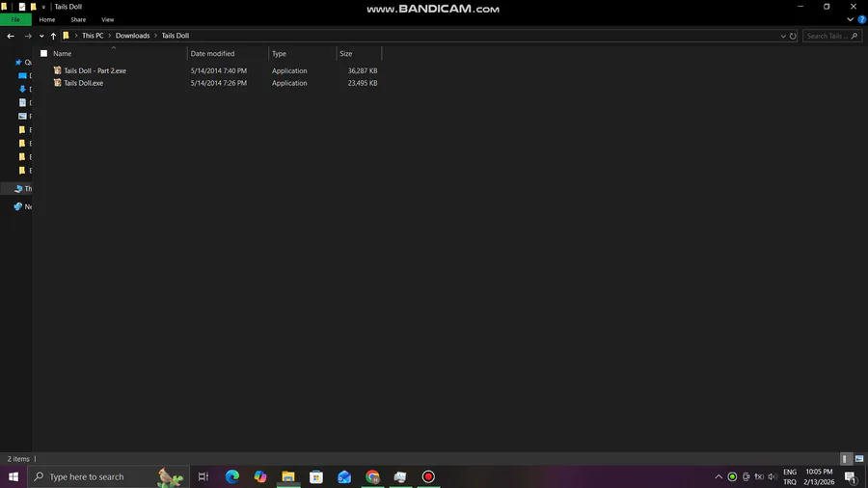Screen dimensions: 868x488
Task: Switch ENG TRQ input language
Action: (790, 477)
